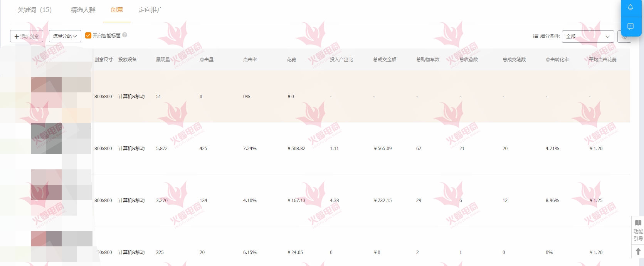644x266 pixels.
Task: Click the 投入产出比 column header
Action: (x=341, y=60)
